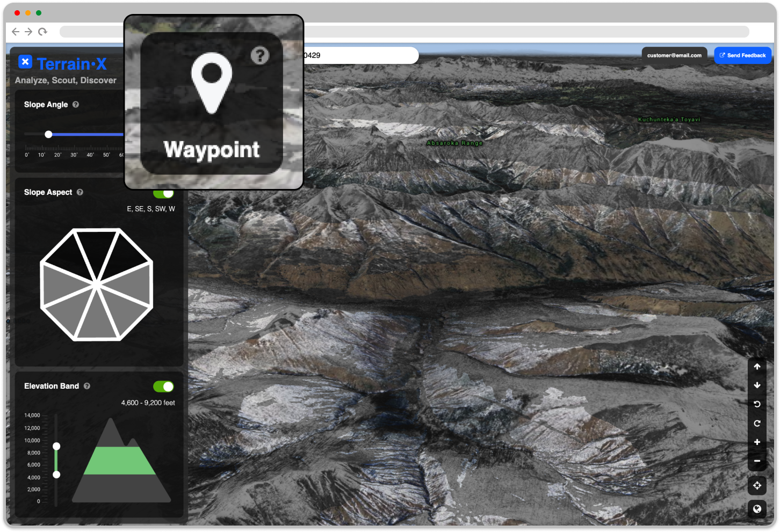Click the Send Feedback button

tap(743, 55)
